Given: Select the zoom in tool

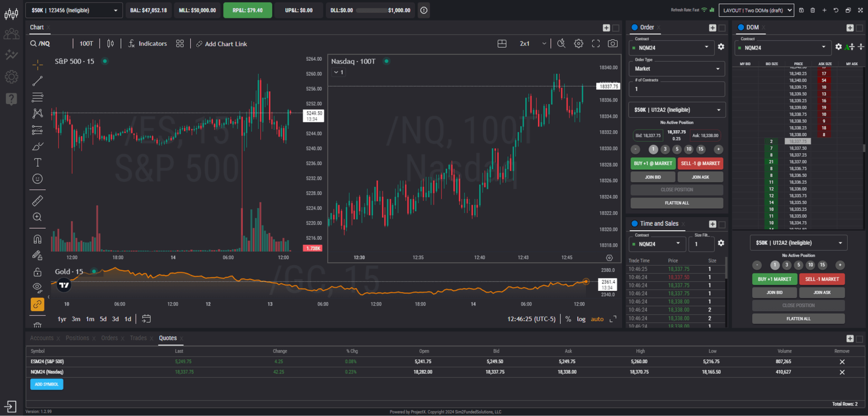Looking at the screenshot, I should coord(37,217).
